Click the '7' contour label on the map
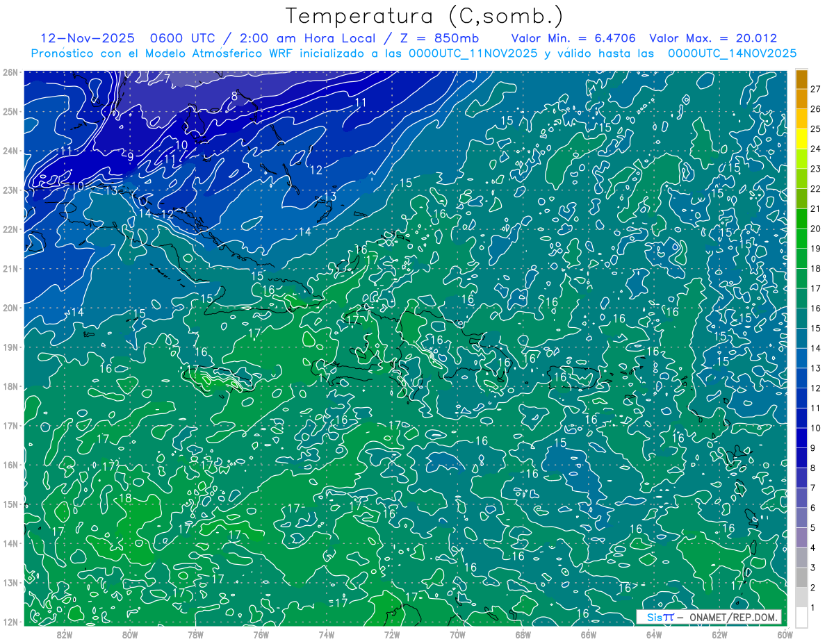Viewport: 834px width, 644px height. (167, 78)
